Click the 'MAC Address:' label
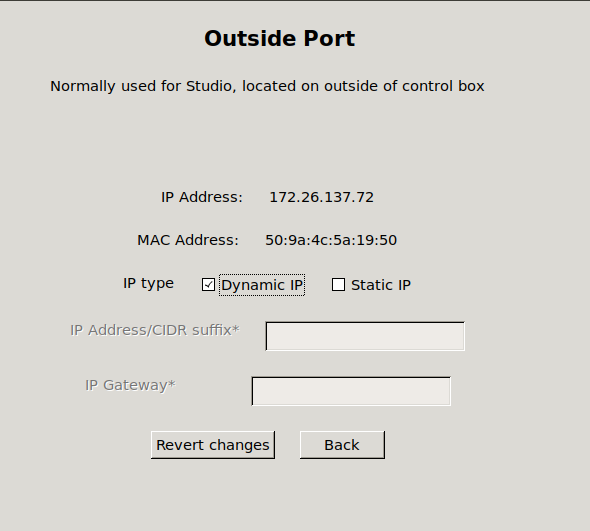Viewport: 590px width, 531px height. click(188, 240)
